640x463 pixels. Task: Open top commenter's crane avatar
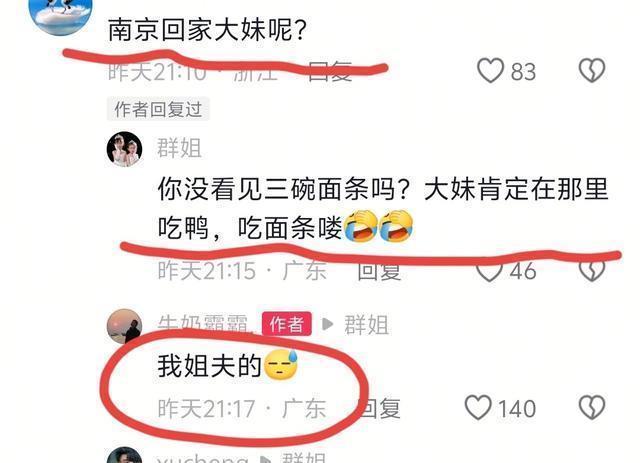60,14
